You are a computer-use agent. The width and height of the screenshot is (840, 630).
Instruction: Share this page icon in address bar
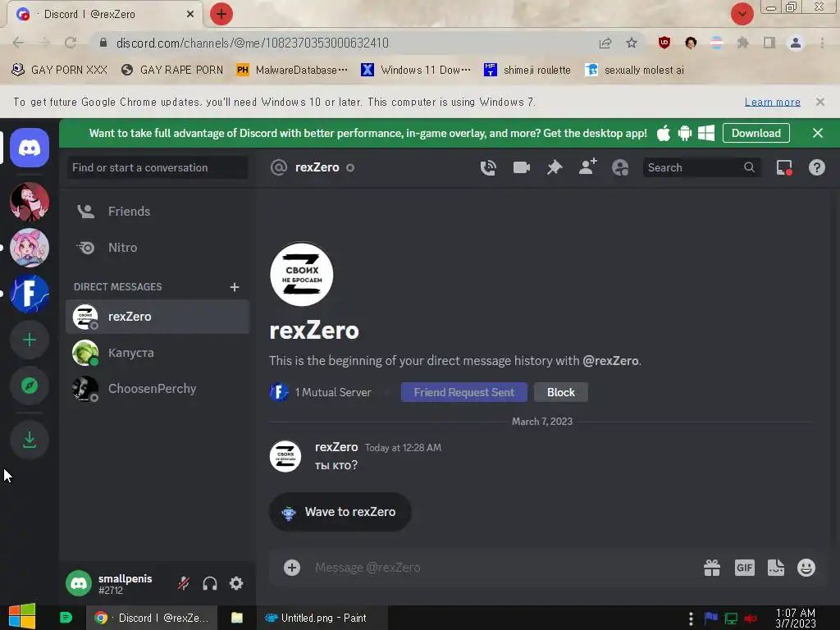[x=605, y=43]
